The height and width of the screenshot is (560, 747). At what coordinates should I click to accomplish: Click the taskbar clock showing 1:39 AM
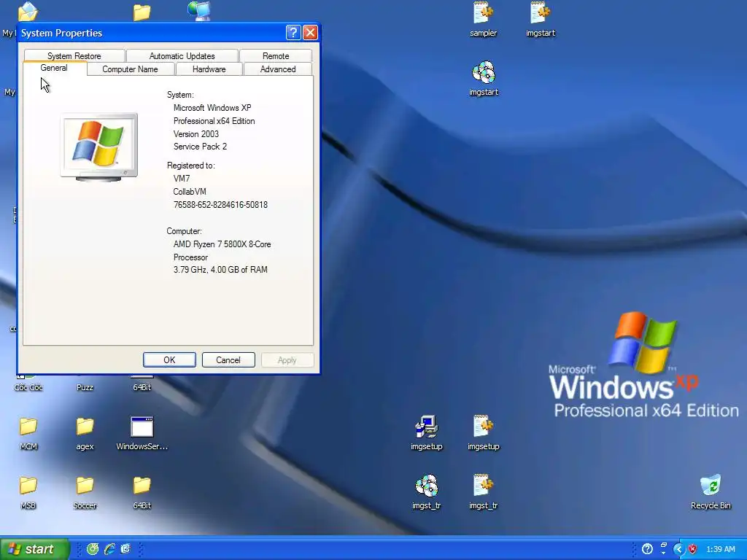click(x=720, y=549)
